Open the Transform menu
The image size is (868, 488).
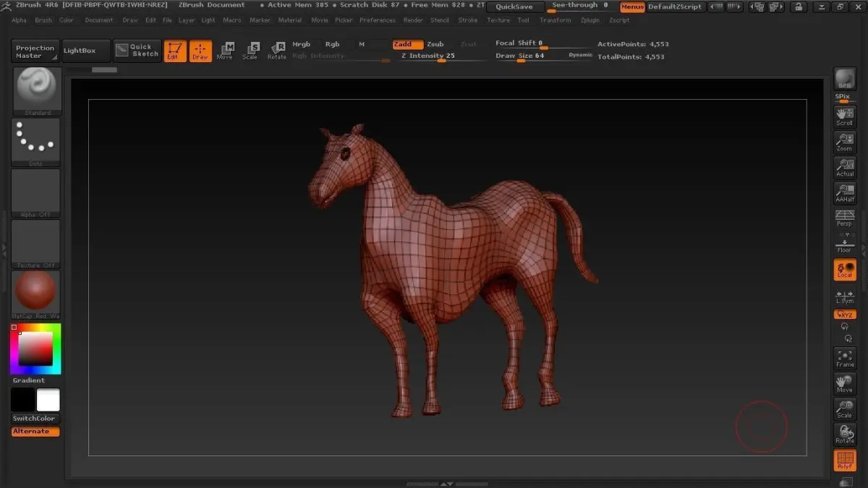555,20
